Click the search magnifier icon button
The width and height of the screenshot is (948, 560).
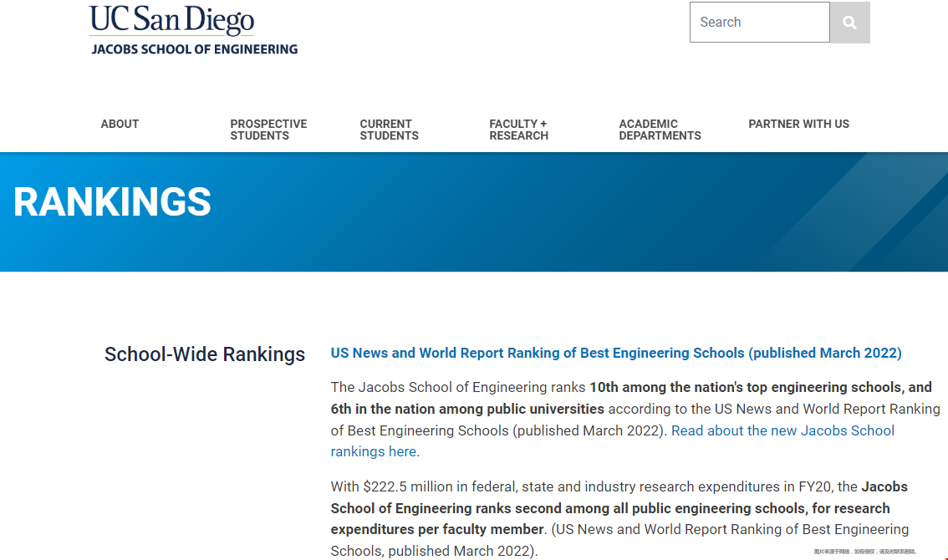[x=849, y=23]
